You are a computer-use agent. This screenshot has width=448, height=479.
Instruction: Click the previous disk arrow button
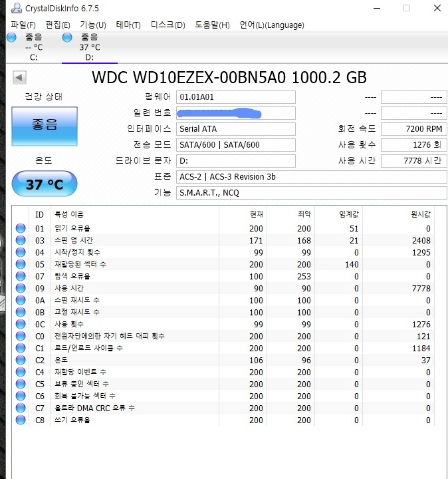point(19,77)
